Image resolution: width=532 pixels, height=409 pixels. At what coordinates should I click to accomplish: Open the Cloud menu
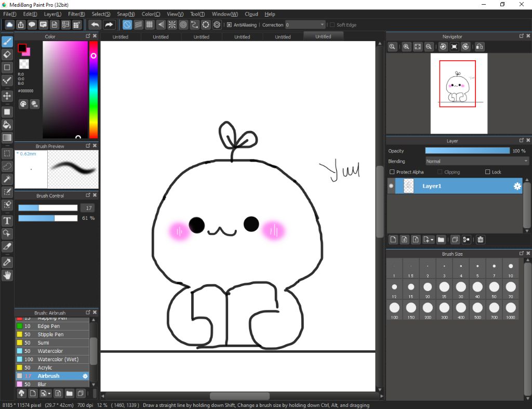251,14
